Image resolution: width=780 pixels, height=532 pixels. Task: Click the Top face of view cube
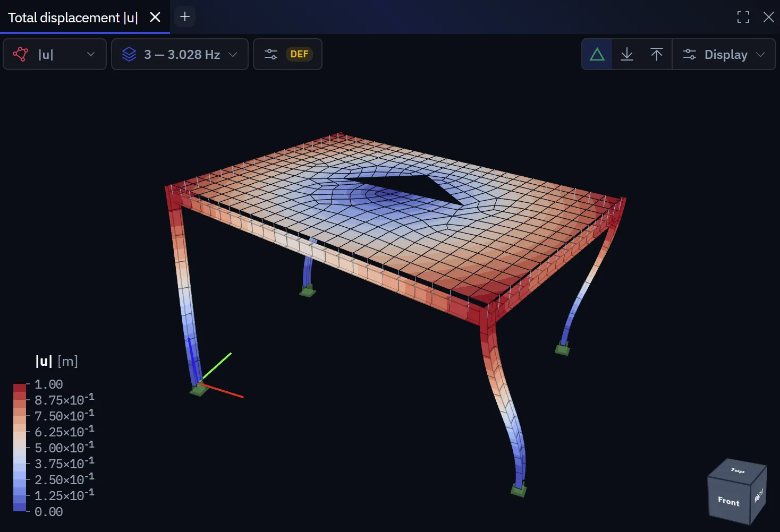[737, 470]
